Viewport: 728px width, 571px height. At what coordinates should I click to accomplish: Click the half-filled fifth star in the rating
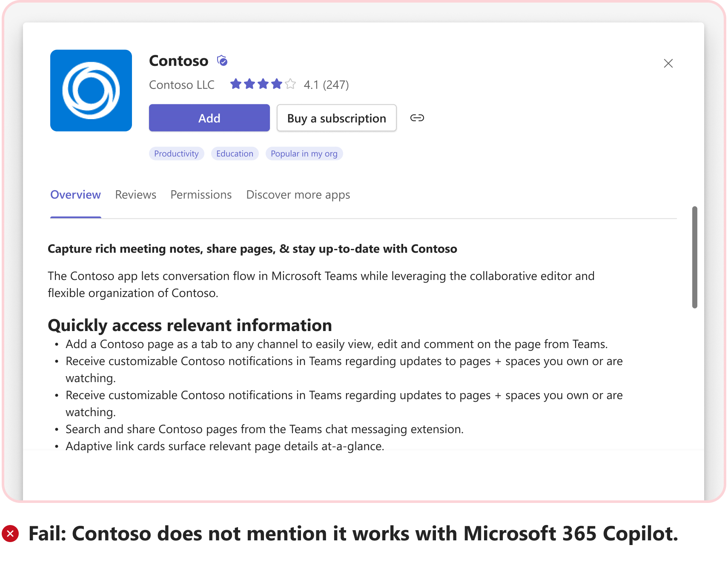coord(291,84)
